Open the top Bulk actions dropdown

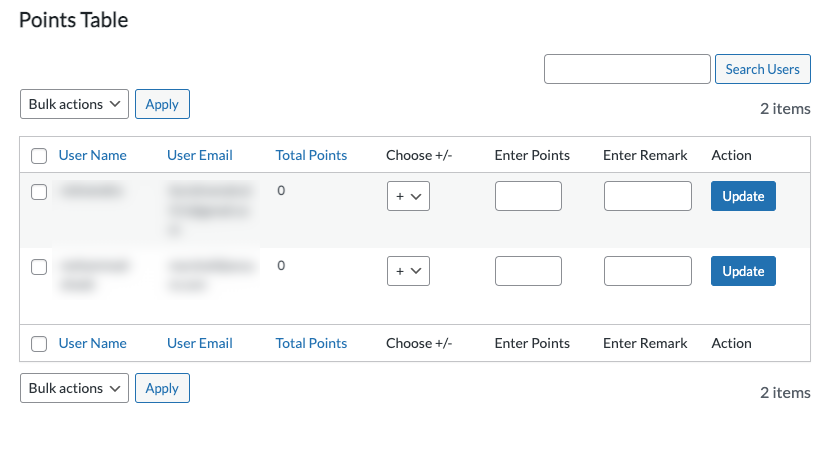[x=75, y=104]
